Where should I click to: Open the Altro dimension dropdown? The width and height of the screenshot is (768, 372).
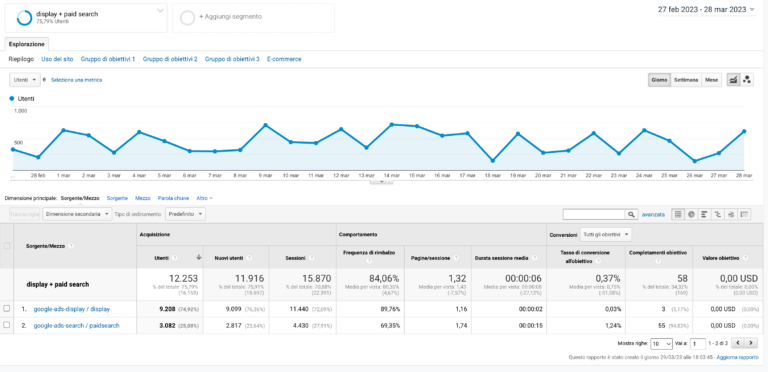(204, 198)
